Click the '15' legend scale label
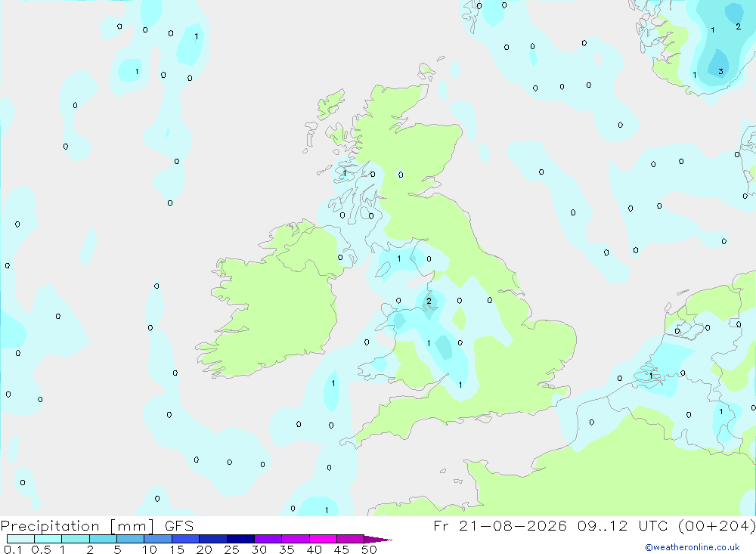 tap(177, 549)
